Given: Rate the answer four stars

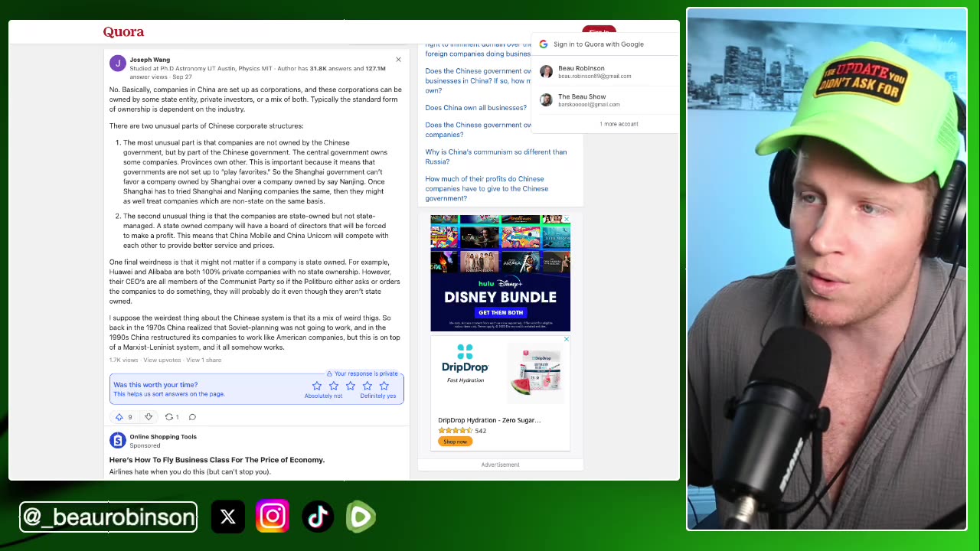Looking at the screenshot, I should (367, 386).
